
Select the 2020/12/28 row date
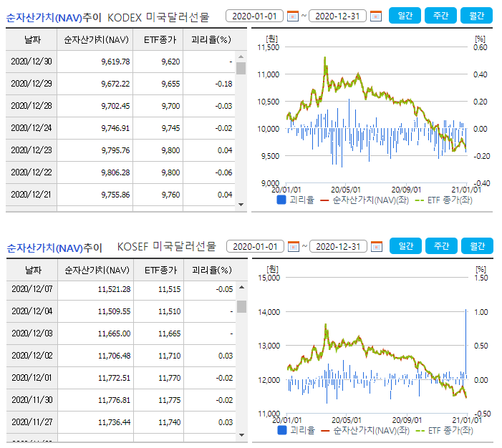tap(32, 106)
